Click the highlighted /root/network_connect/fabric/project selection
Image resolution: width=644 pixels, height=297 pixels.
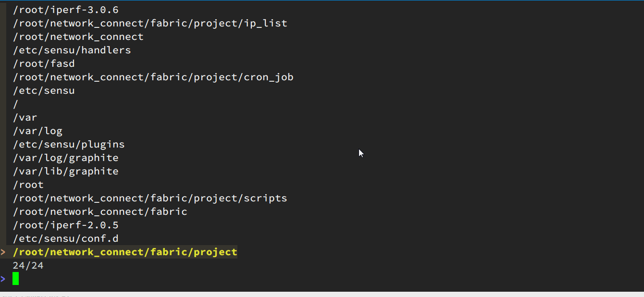(125, 252)
